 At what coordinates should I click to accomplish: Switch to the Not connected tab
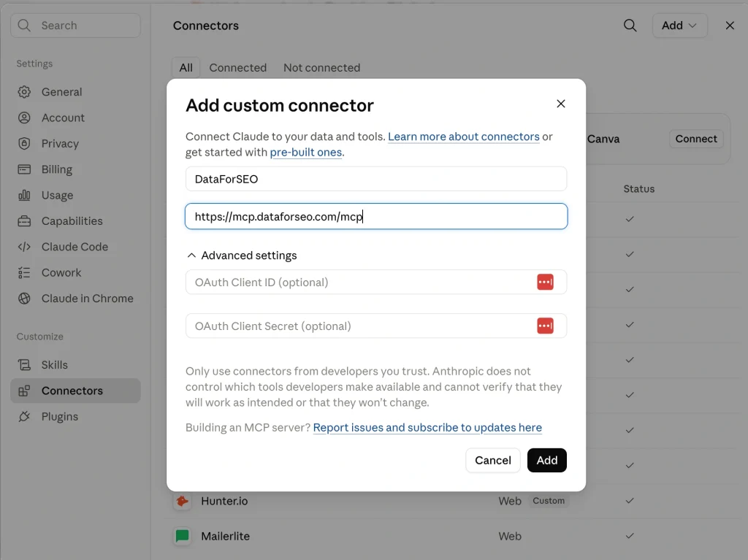tap(321, 67)
